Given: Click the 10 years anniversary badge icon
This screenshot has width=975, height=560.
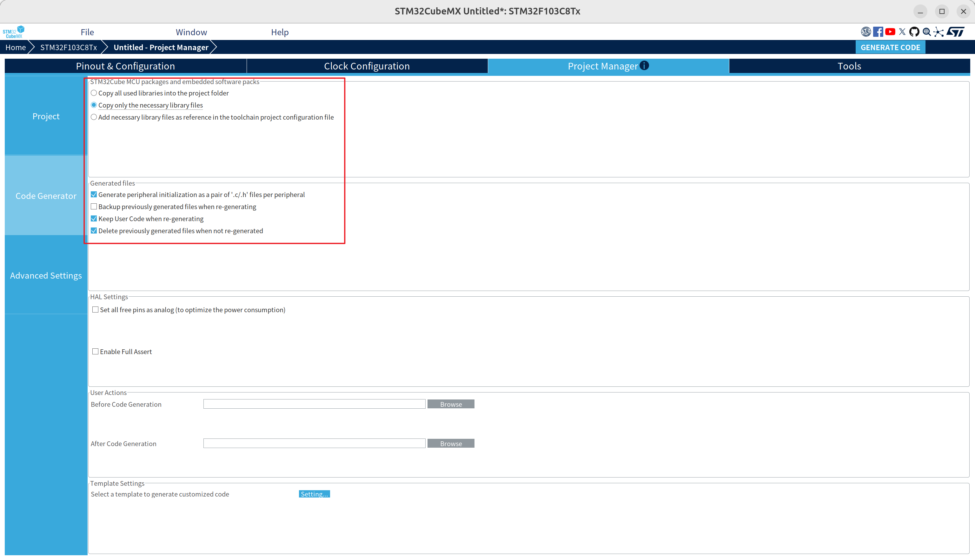Looking at the screenshot, I should pyautogui.click(x=866, y=32).
